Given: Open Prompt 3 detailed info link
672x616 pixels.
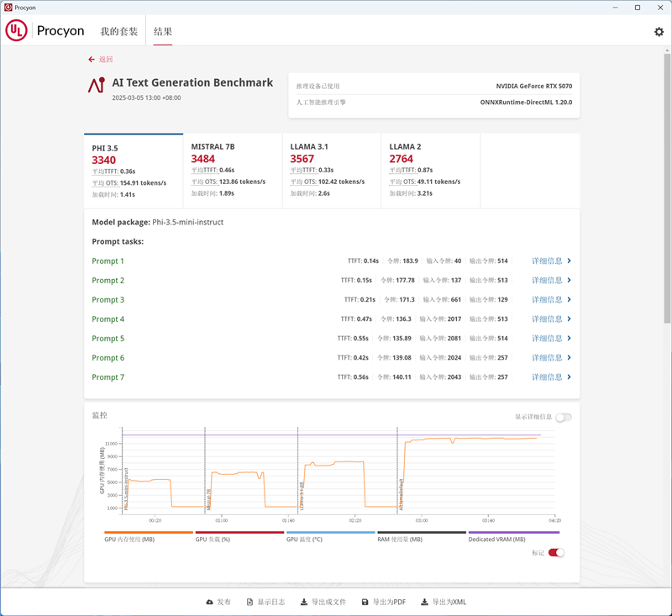Looking at the screenshot, I should coord(547,299).
